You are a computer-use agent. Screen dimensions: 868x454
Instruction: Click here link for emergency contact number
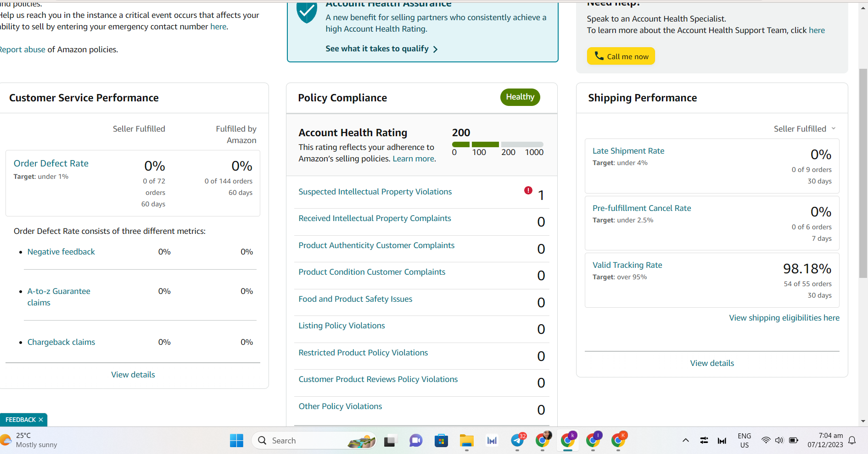coord(218,27)
